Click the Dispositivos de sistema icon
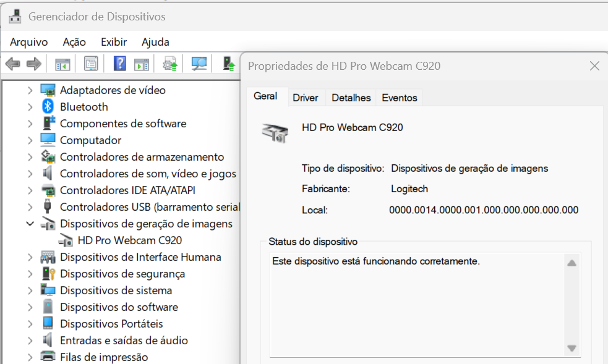608x364 pixels. [x=48, y=290]
